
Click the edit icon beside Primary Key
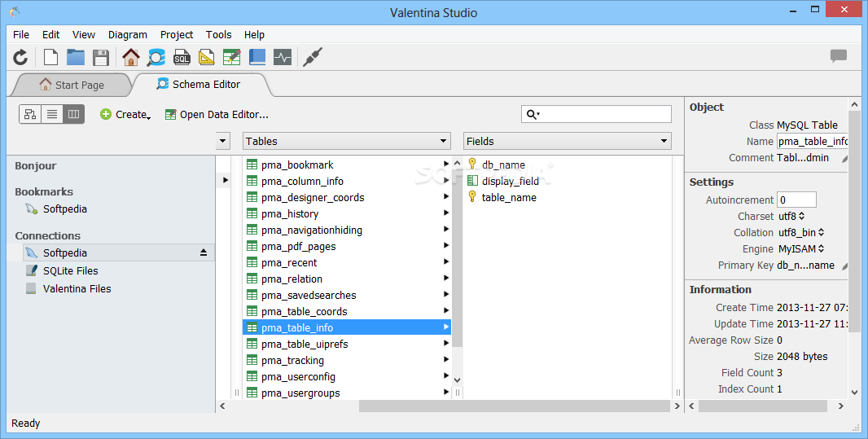(844, 266)
